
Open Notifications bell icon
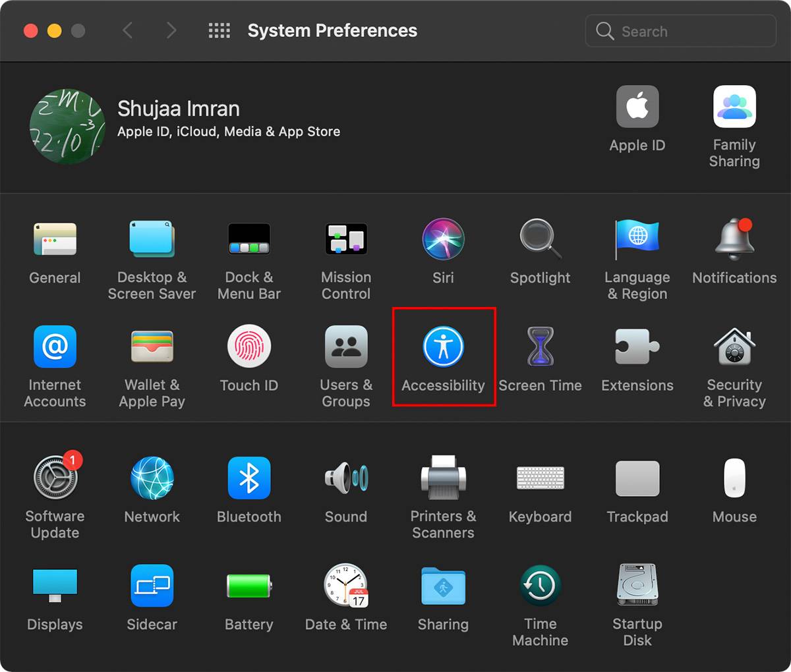coord(734,240)
